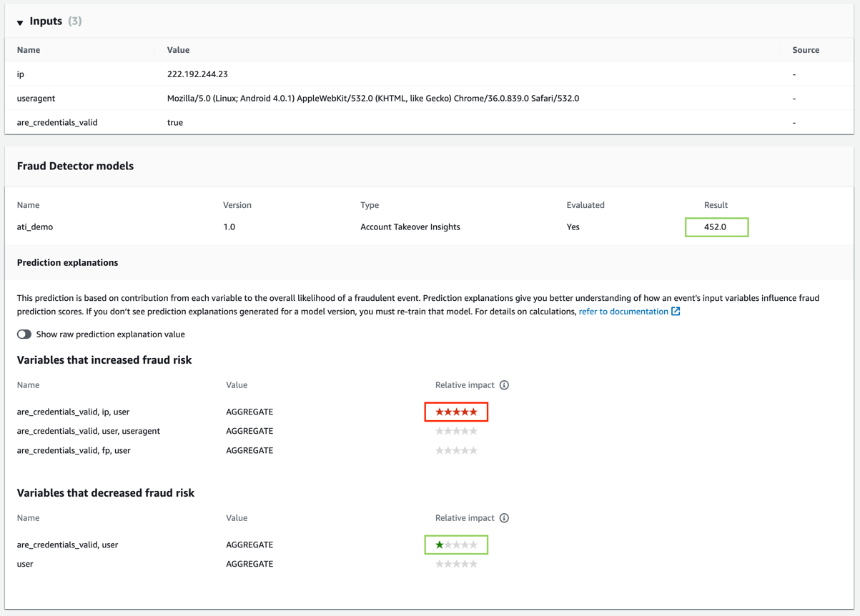Click star rating for are_credentials_valid, ip, user
Screen dimensions: 860x616
[456, 412]
